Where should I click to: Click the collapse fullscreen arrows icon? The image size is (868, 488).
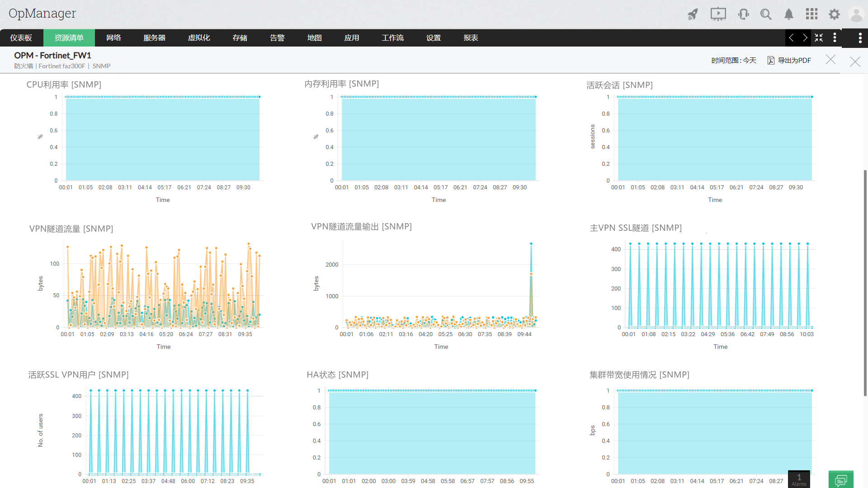coord(819,38)
